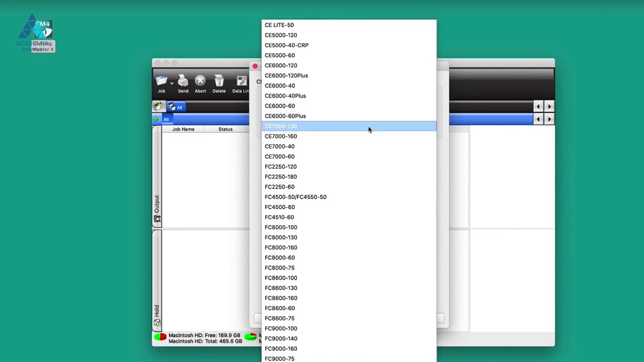Select the All device tab with cutter icon

176,107
